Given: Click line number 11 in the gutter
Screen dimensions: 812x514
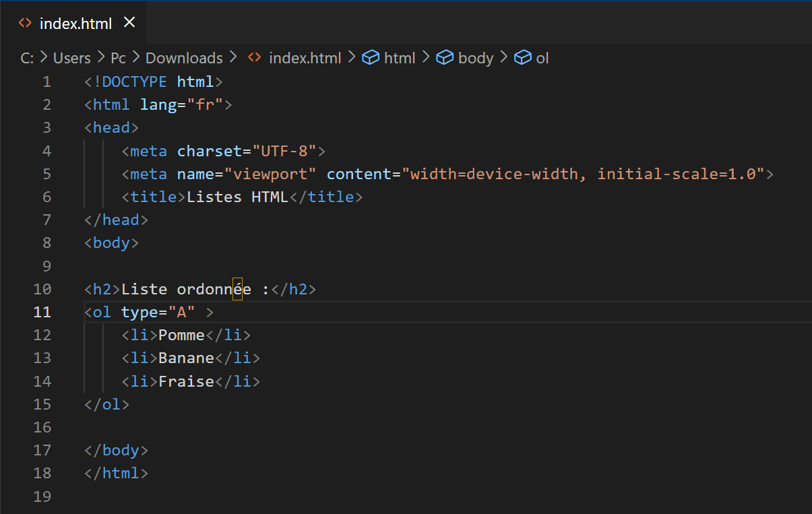Looking at the screenshot, I should tap(42, 312).
